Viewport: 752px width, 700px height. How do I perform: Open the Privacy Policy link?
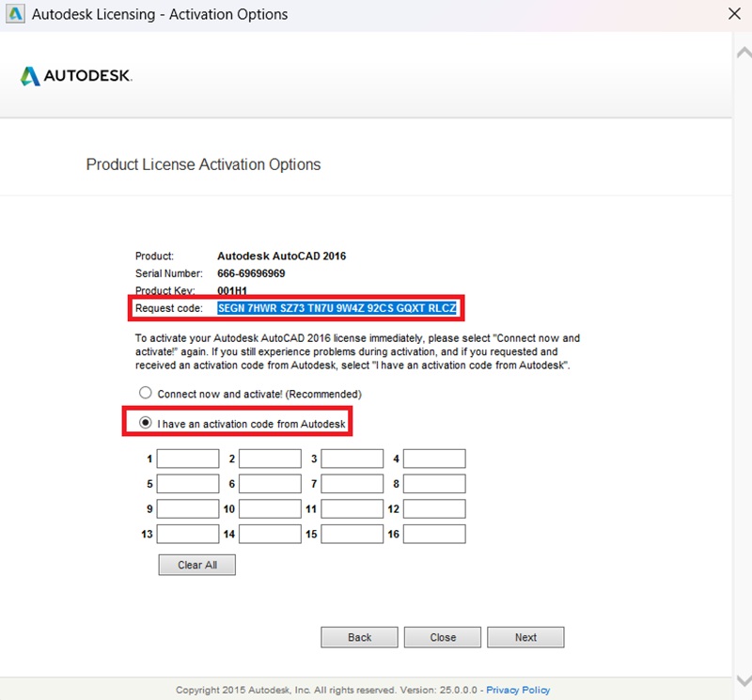click(518, 690)
